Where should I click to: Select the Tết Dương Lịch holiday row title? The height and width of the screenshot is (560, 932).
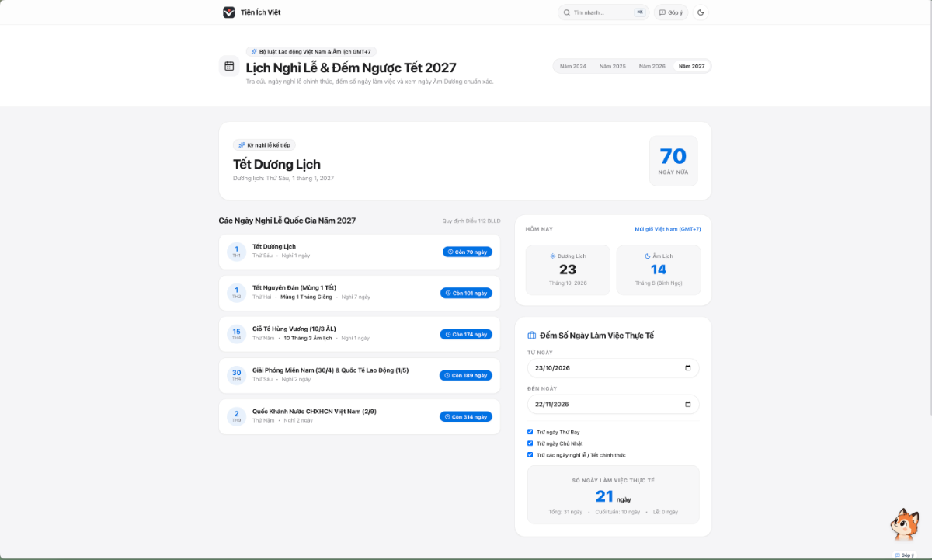pyautogui.click(x=274, y=246)
